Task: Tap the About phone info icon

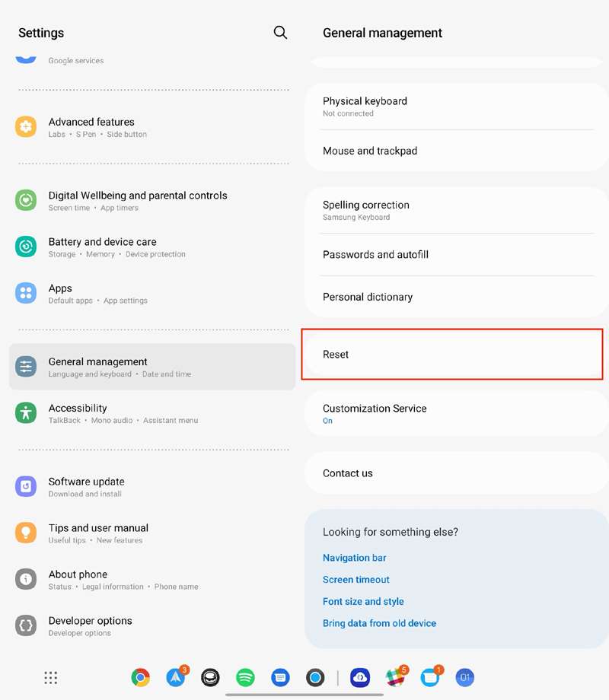Action: pos(26,579)
